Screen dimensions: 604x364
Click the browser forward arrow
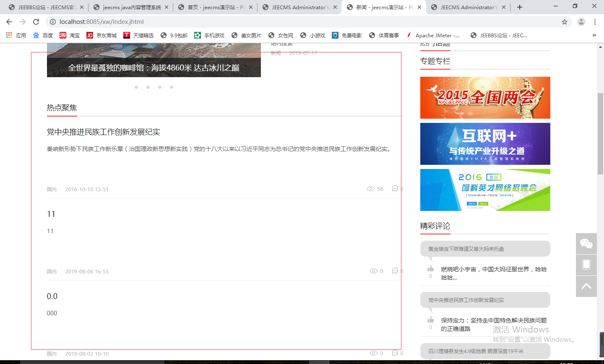23,22
